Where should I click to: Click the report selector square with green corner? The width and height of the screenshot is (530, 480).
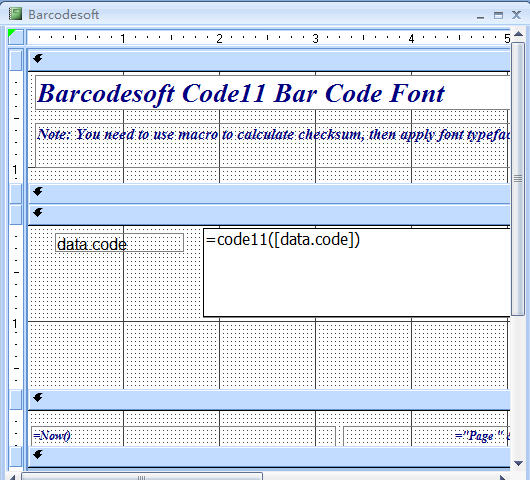(x=16, y=37)
